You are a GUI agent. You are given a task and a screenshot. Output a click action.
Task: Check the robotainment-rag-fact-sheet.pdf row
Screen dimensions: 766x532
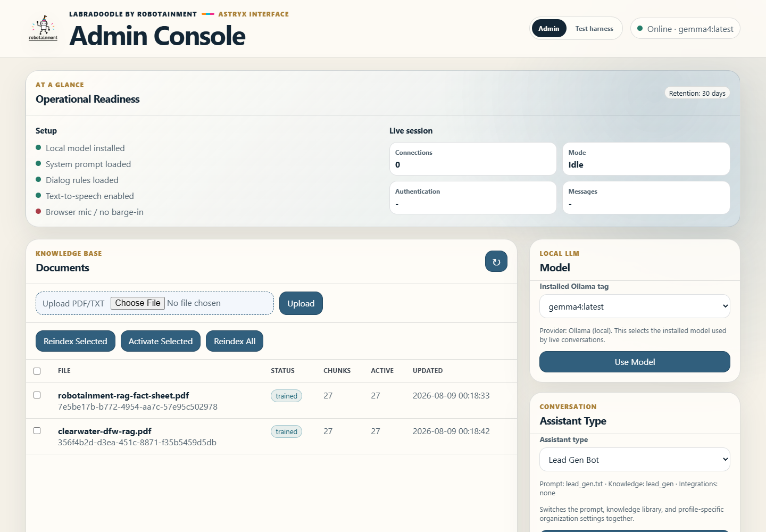tap(37, 395)
